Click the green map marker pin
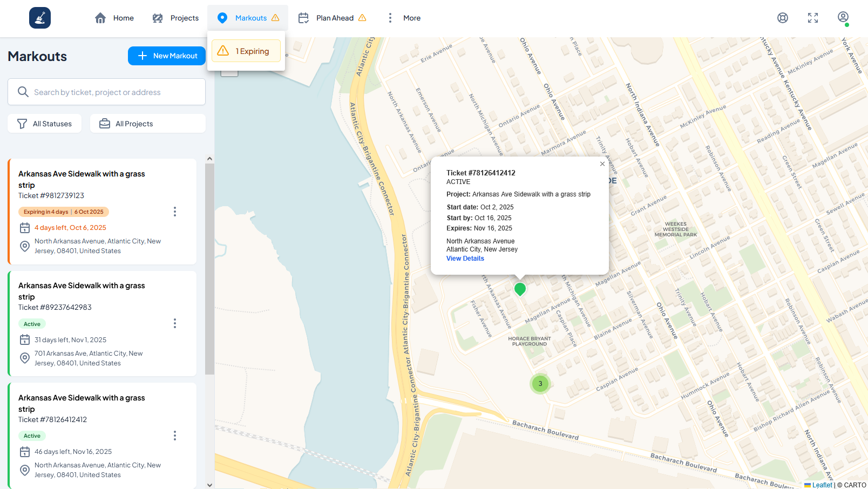 pos(520,289)
